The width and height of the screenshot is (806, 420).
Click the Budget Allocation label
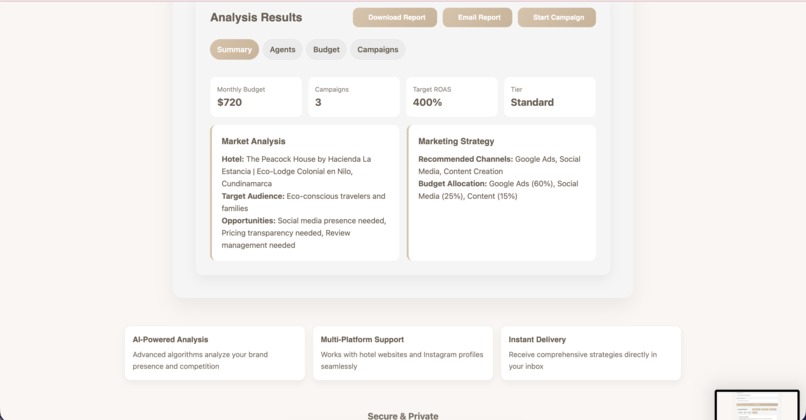pos(452,184)
